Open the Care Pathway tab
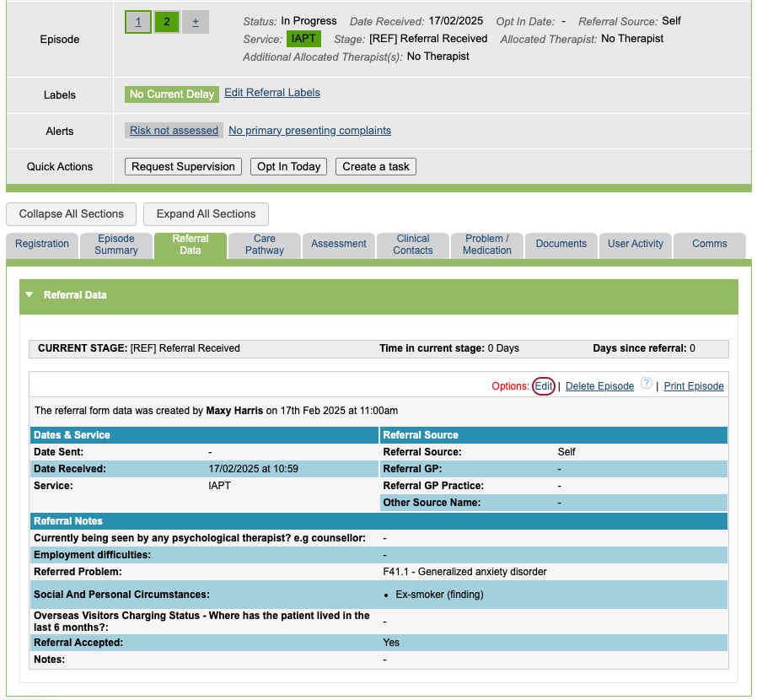 [x=265, y=245]
